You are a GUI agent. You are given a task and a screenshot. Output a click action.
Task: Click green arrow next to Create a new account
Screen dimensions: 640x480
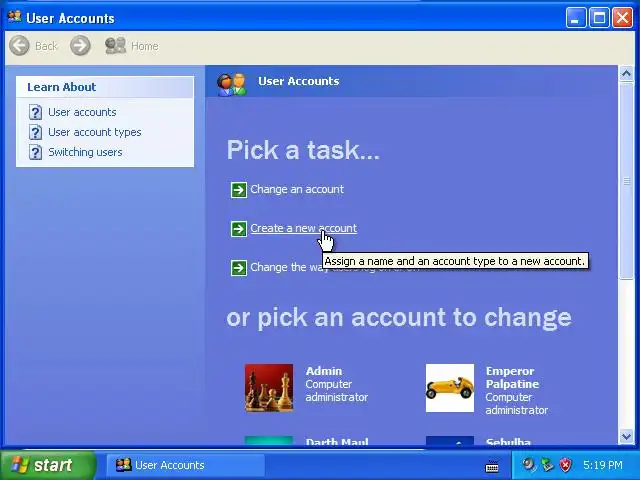[239, 229]
